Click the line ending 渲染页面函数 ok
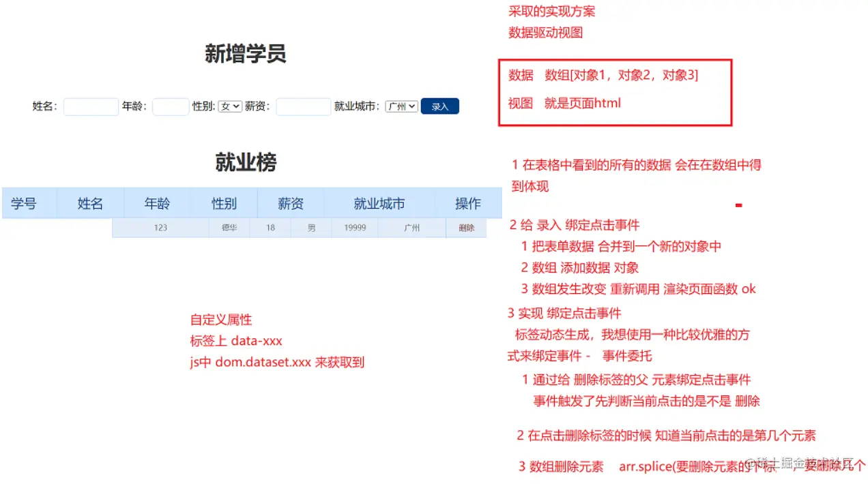Image resolution: width=868 pixels, height=484 pixels. tap(639, 289)
